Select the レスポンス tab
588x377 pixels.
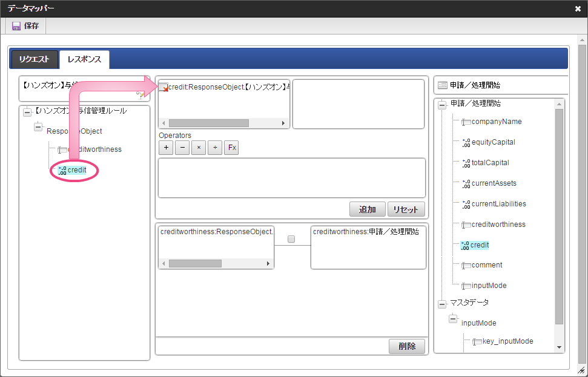84,59
